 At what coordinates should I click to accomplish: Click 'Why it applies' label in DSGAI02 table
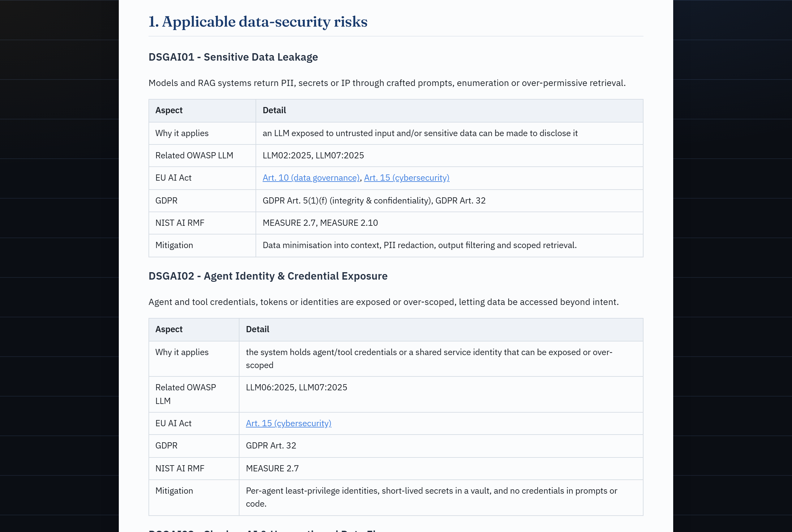pyautogui.click(x=182, y=352)
